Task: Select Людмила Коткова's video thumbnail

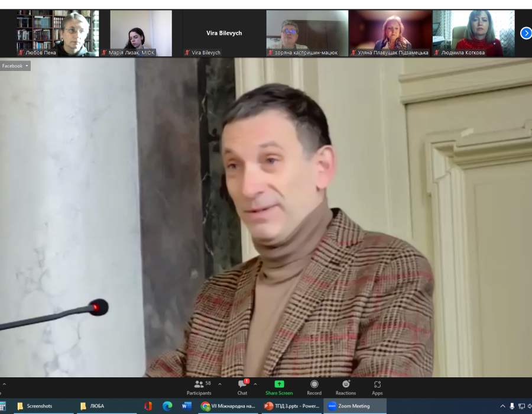Action: [473, 33]
